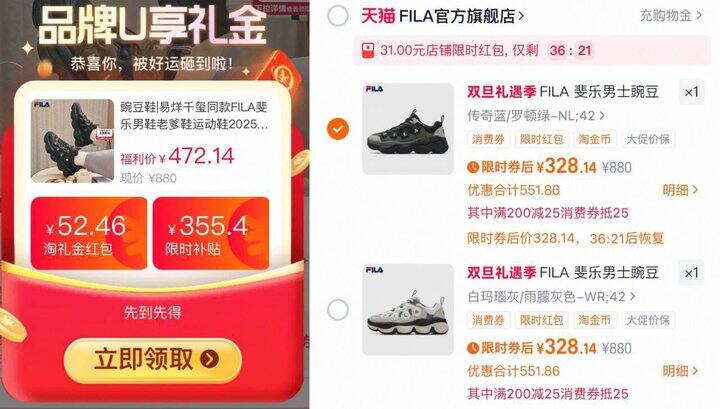Open variant selector 传奇蓝/罗顿绿-NL;42
Image resolution: width=720 pixels, height=409 pixels.
pyautogui.click(x=536, y=116)
